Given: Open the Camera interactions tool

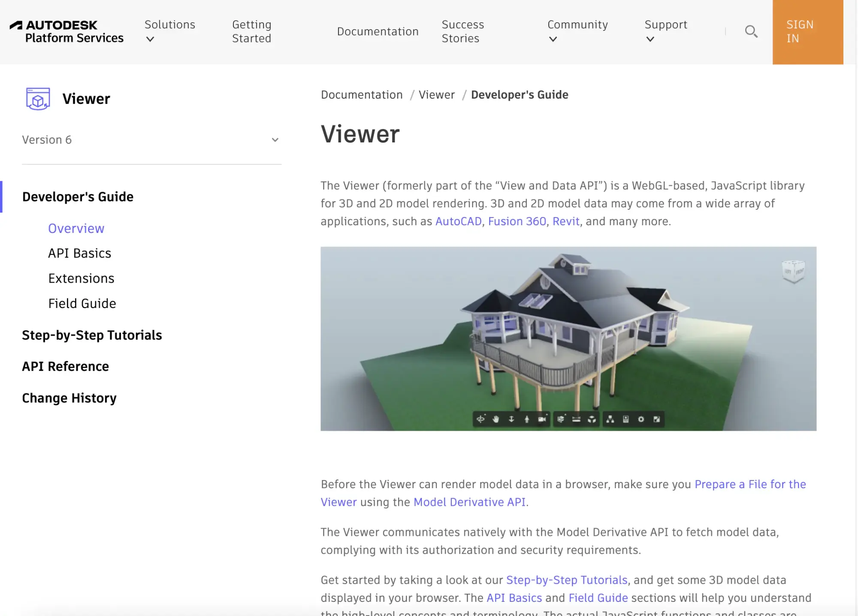Looking at the screenshot, I should pos(542,419).
